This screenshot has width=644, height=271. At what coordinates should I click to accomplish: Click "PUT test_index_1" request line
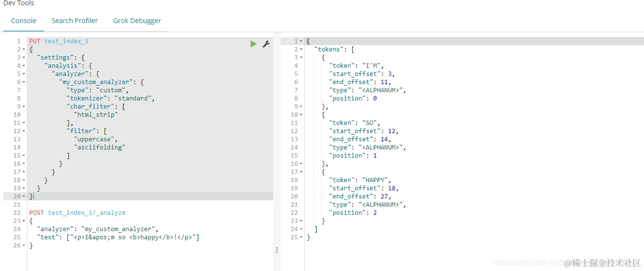(59, 41)
